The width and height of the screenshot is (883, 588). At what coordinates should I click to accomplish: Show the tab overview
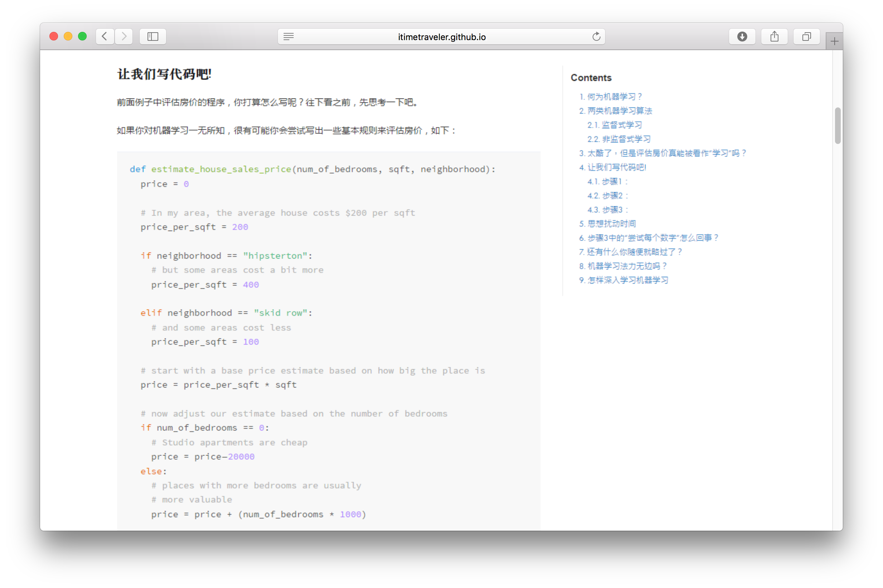806,37
